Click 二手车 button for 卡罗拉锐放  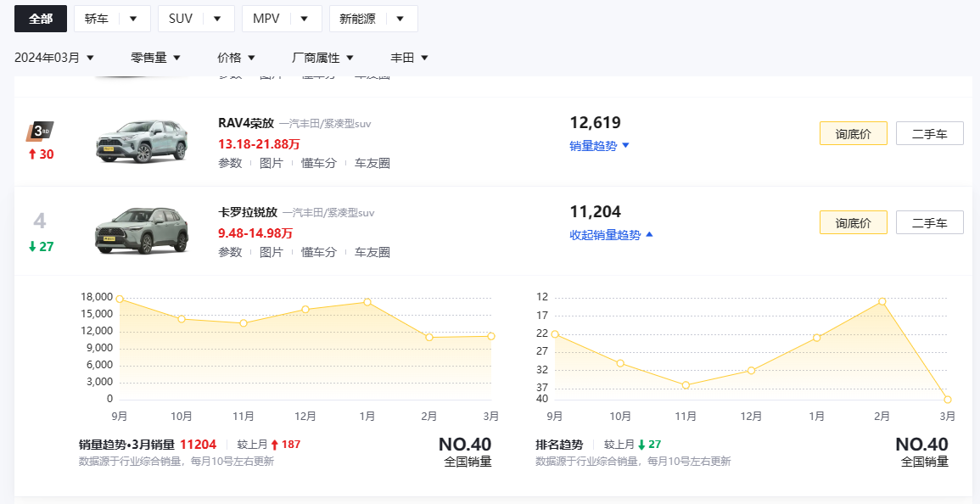(x=929, y=222)
